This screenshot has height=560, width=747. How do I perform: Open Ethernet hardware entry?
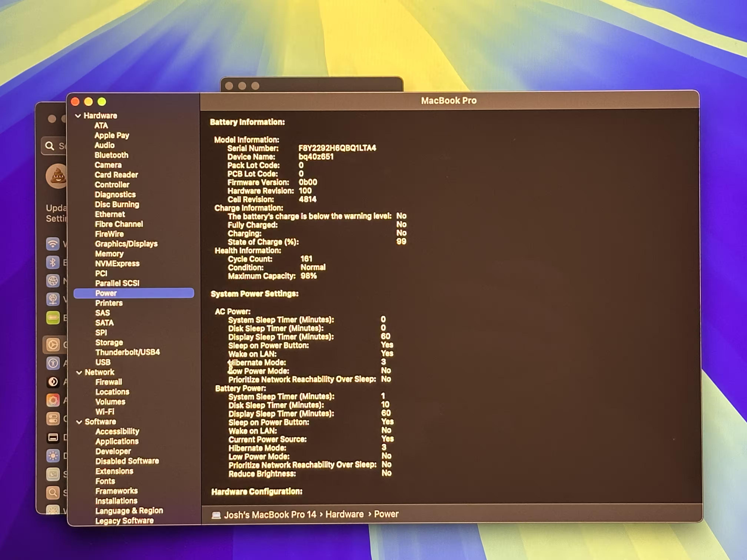click(x=110, y=214)
